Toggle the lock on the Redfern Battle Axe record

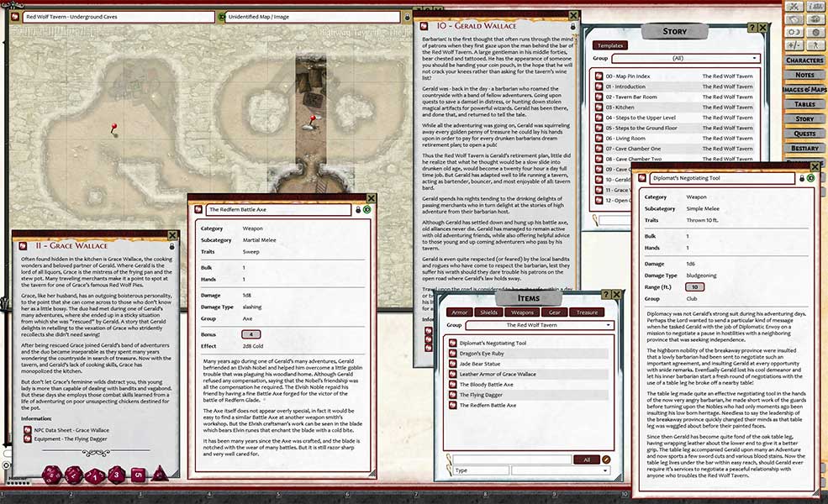[x=359, y=209]
